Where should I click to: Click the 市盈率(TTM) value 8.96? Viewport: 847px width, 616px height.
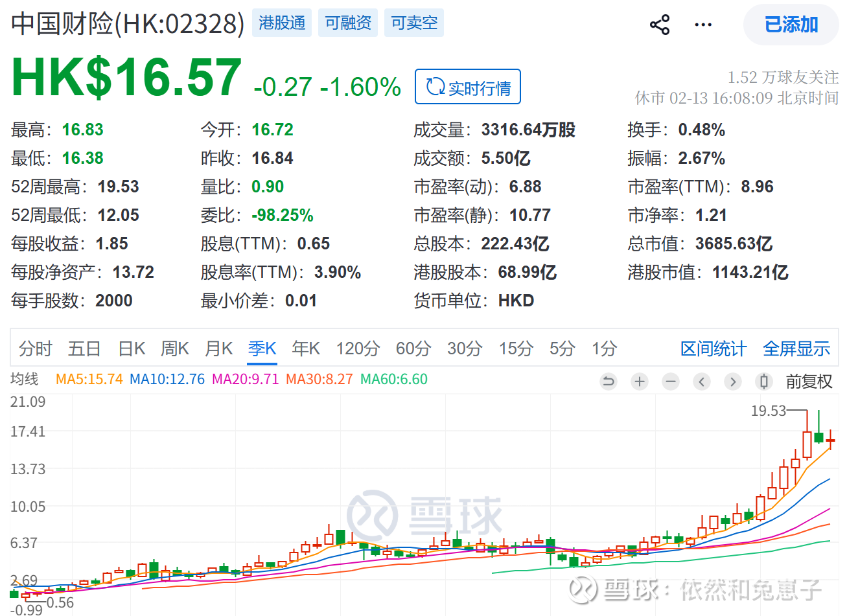click(x=758, y=187)
